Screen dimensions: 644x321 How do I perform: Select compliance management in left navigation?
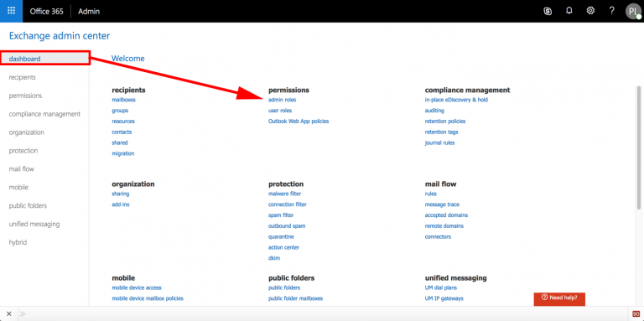click(44, 114)
